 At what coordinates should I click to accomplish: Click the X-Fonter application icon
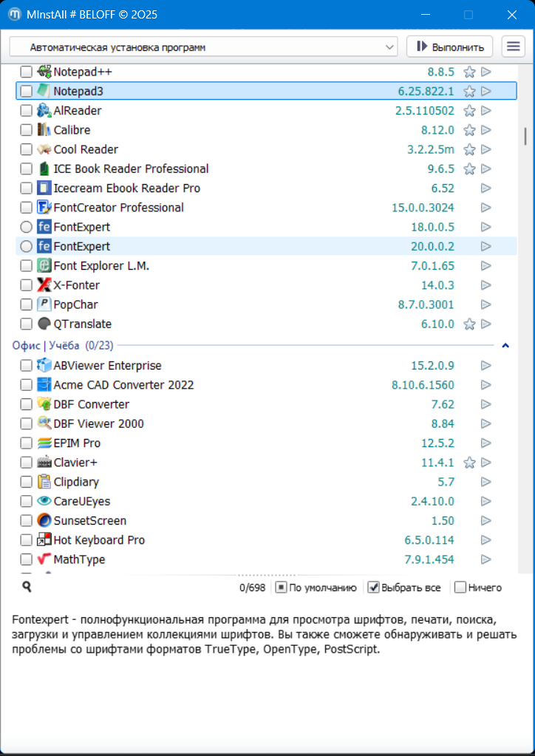pyautogui.click(x=44, y=285)
